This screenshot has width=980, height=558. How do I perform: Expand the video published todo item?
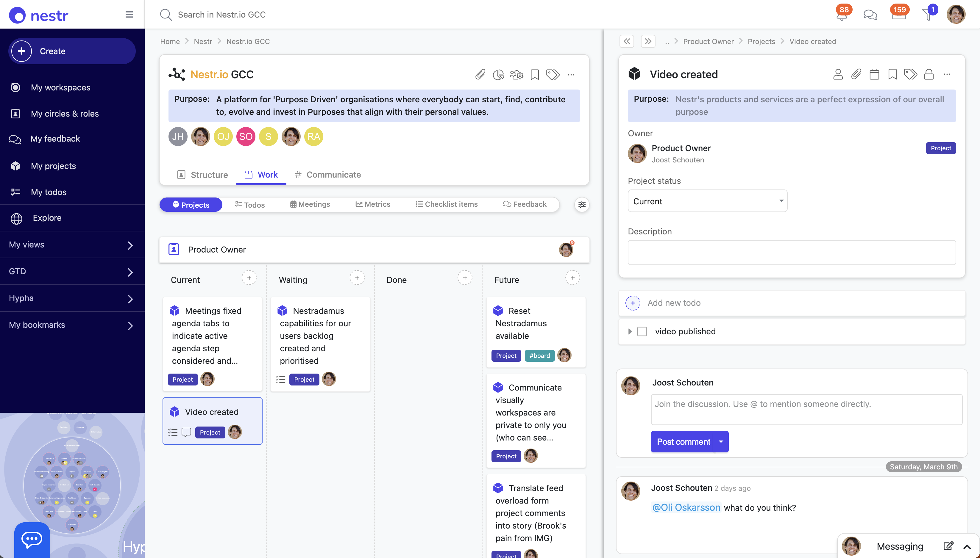[630, 332]
